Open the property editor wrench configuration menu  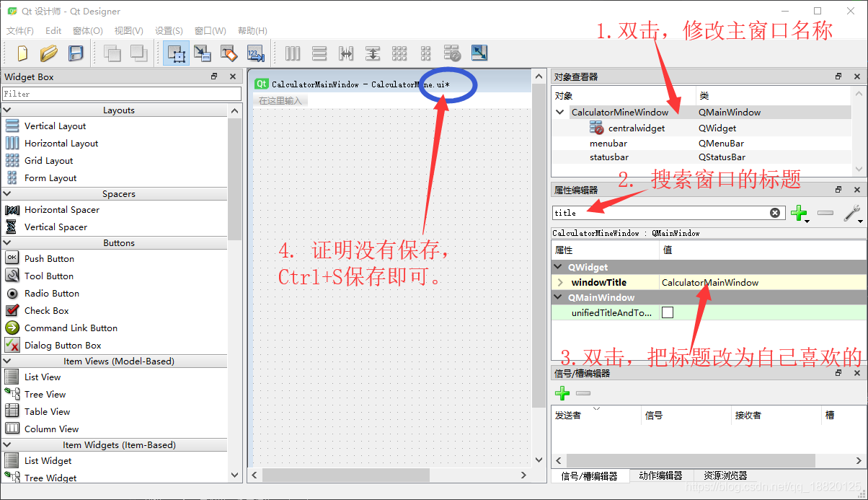[x=852, y=213]
